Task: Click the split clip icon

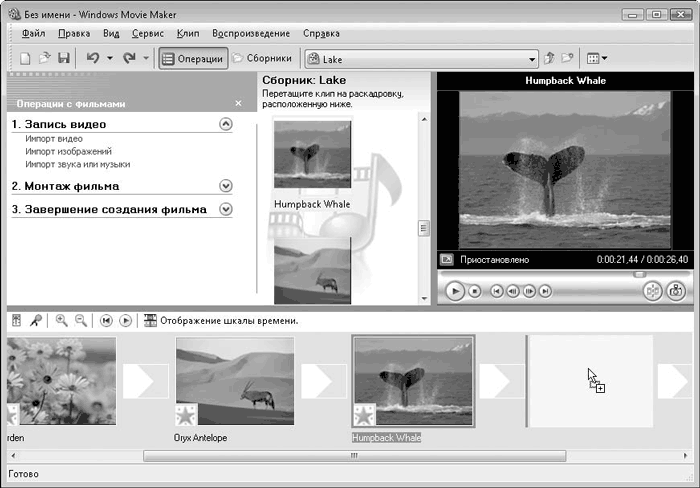Action: [651, 291]
